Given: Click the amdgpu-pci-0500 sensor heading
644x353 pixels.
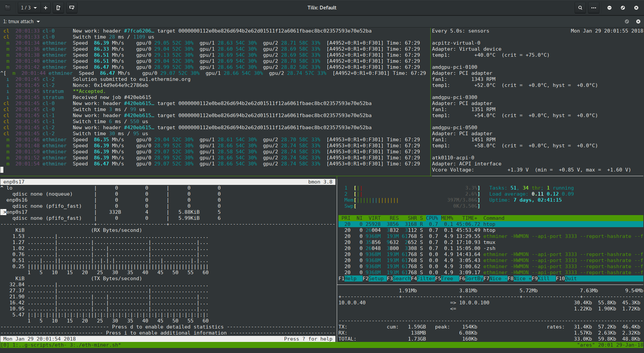Looking at the screenshot, I should tap(454, 128).
